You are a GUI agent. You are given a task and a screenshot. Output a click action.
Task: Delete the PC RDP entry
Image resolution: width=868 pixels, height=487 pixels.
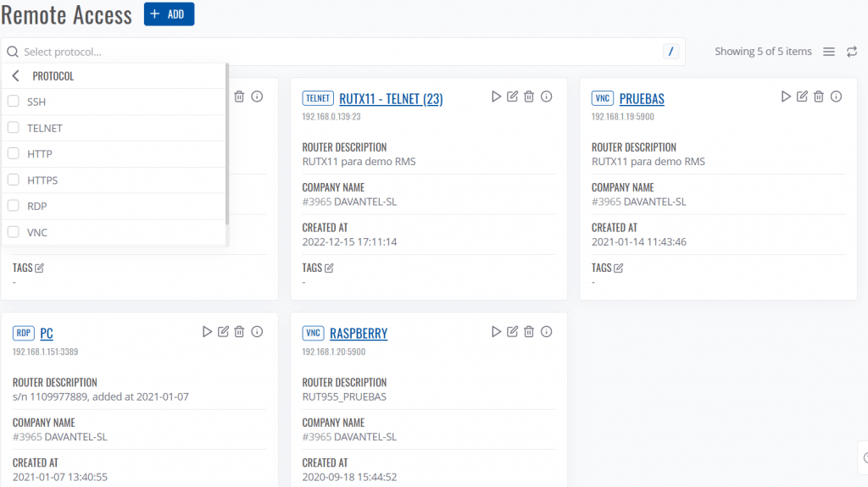(x=239, y=331)
